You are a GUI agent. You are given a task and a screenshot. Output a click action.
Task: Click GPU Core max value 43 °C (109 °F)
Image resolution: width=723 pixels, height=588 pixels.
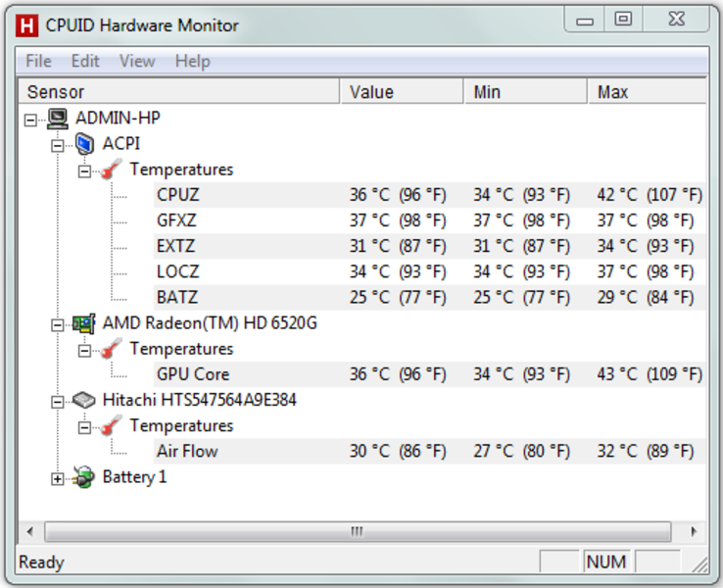point(650,374)
